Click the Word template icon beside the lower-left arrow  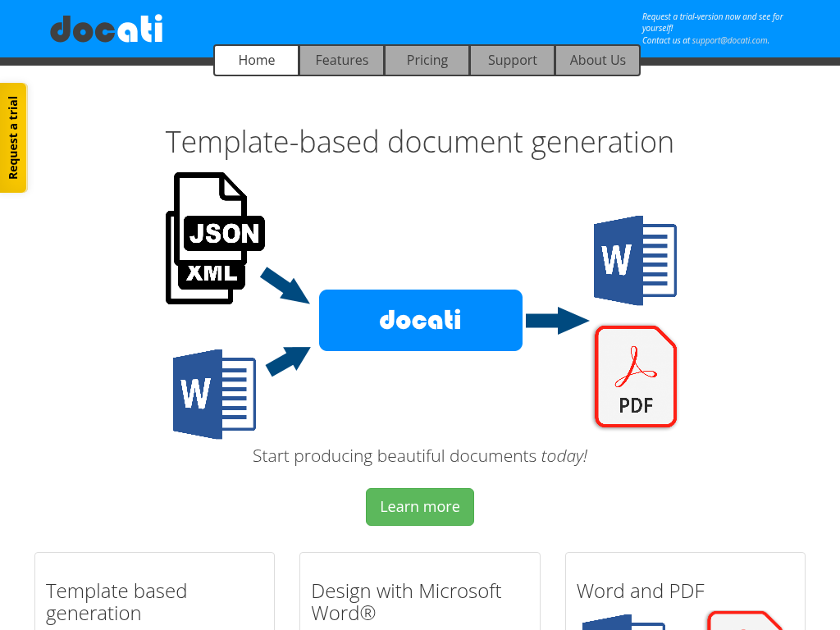coord(214,394)
